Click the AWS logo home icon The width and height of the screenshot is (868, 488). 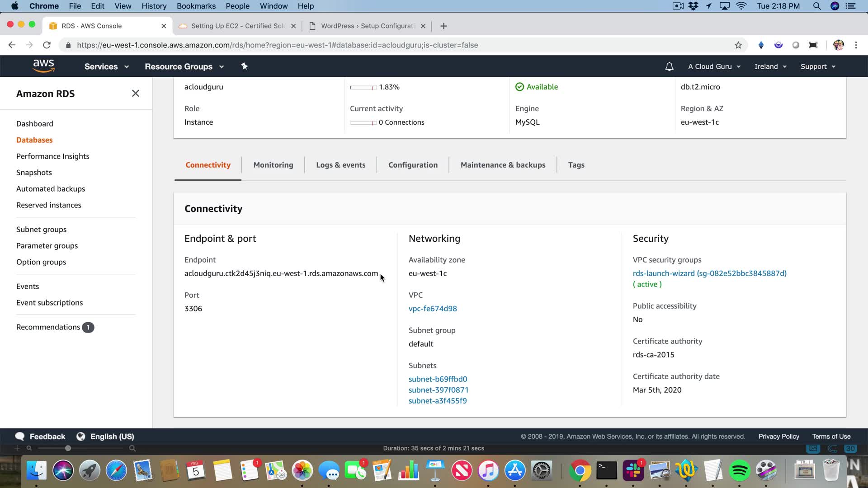coord(43,66)
